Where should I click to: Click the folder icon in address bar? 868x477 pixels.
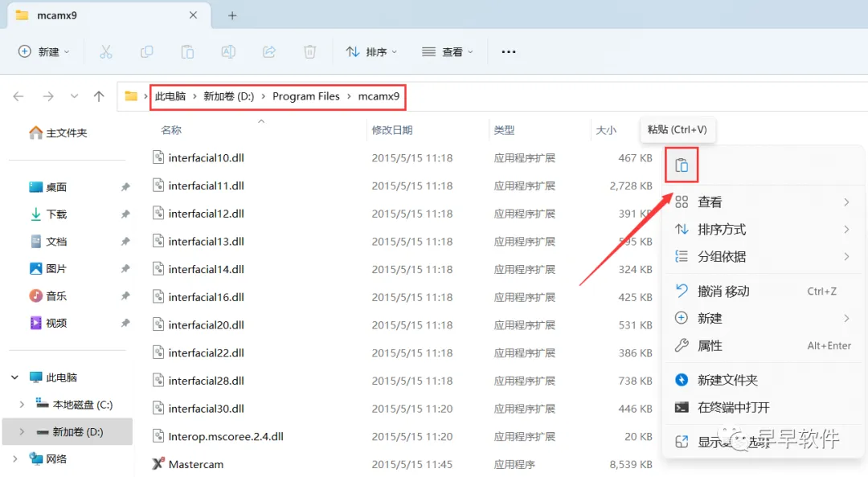131,96
